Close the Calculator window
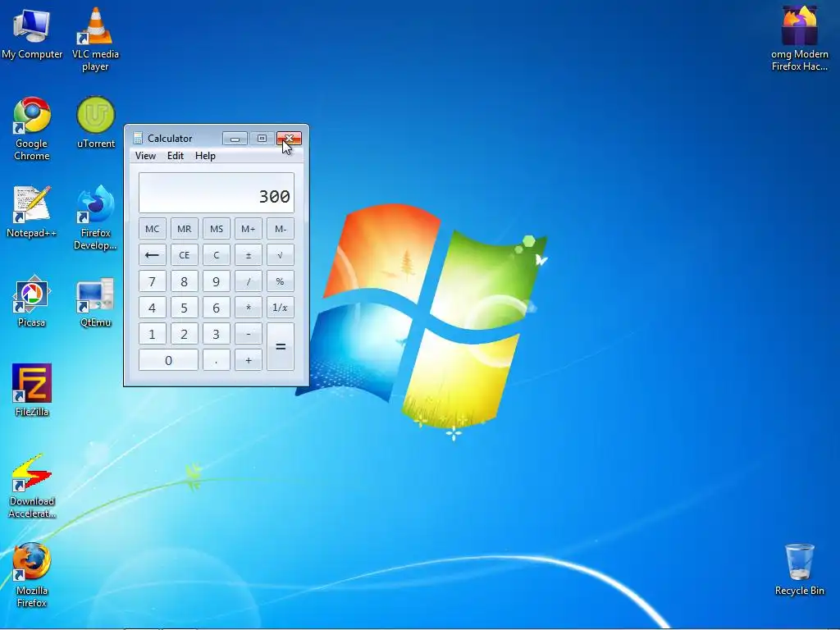 coord(289,139)
